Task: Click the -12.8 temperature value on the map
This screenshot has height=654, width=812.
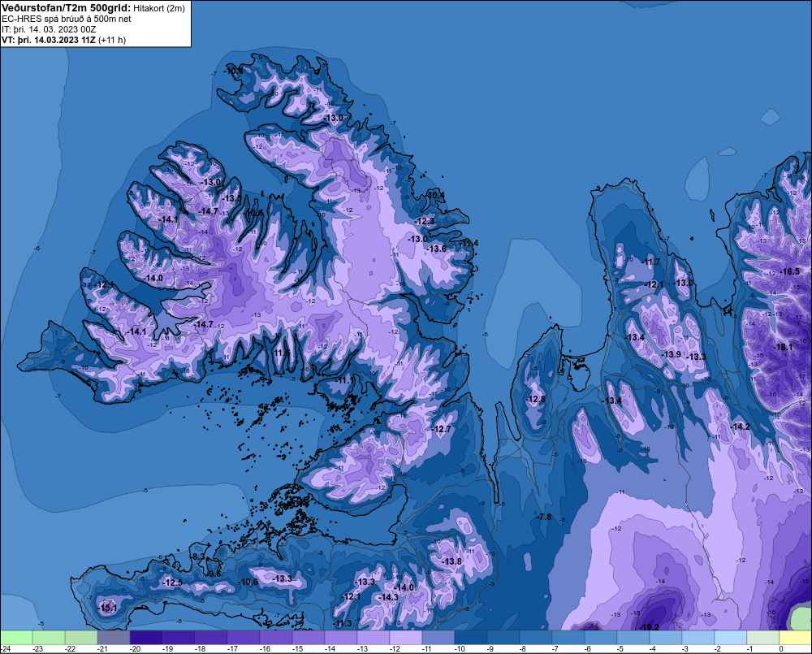Action: pyautogui.click(x=536, y=399)
